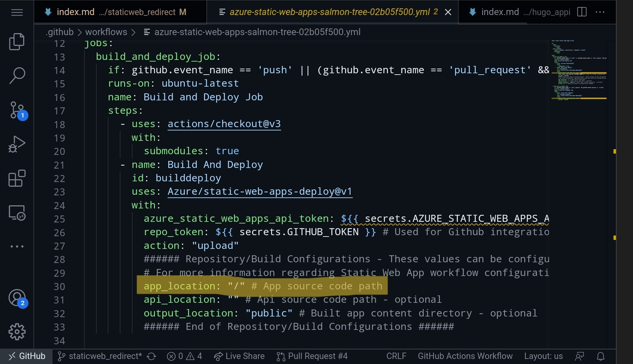Open the Explorer sidebar

pos(17,41)
